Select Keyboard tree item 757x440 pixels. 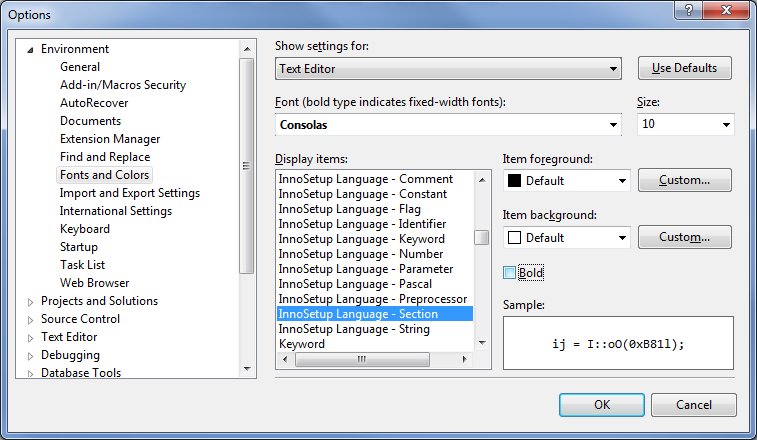pos(85,229)
